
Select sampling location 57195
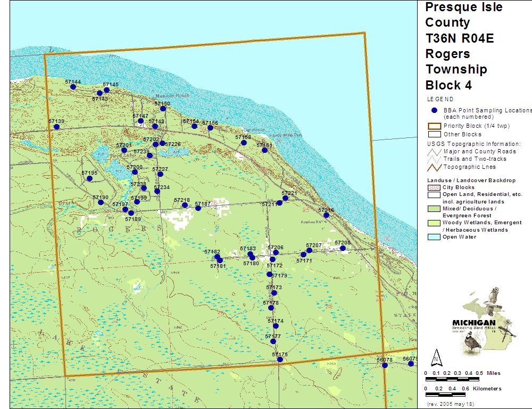pyautogui.click(x=89, y=178)
